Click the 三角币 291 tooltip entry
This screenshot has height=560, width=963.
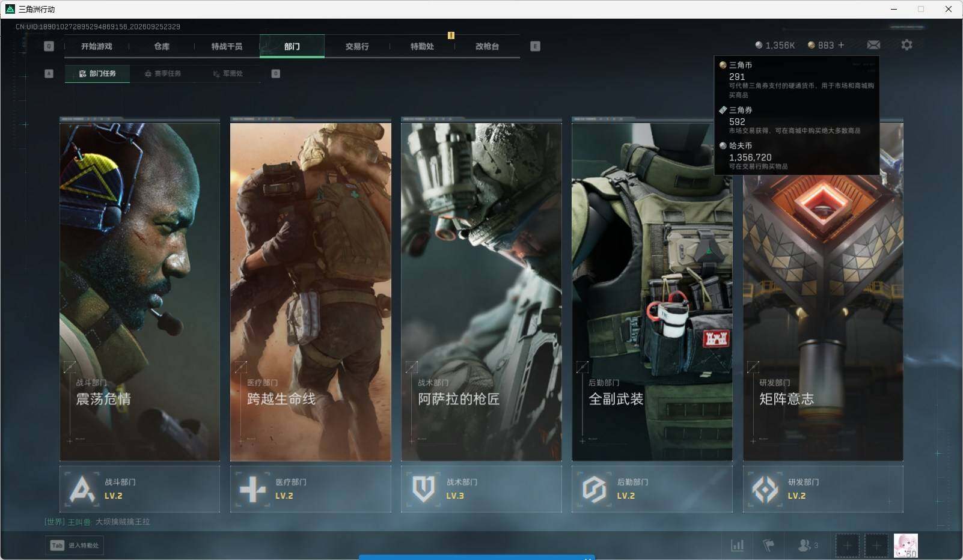click(x=797, y=79)
